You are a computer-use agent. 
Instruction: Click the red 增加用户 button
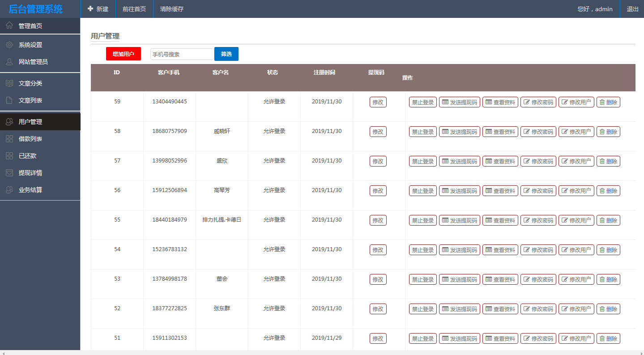(x=124, y=54)
